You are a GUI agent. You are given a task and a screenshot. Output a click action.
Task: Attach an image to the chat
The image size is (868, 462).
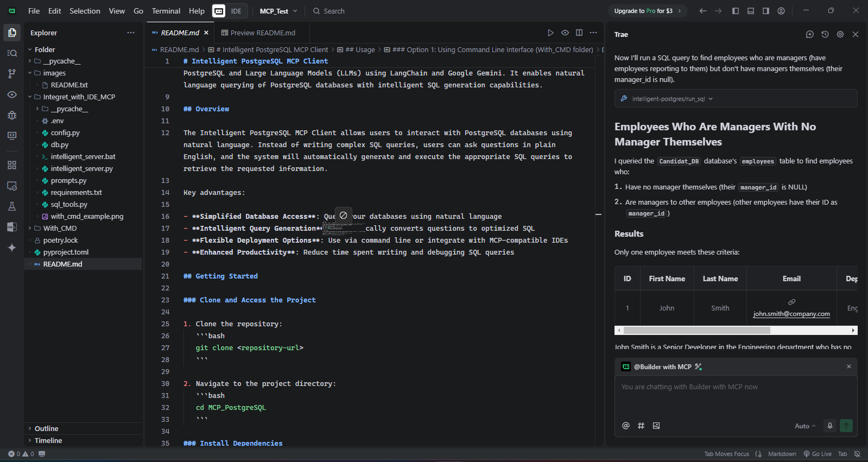[656, 426]
